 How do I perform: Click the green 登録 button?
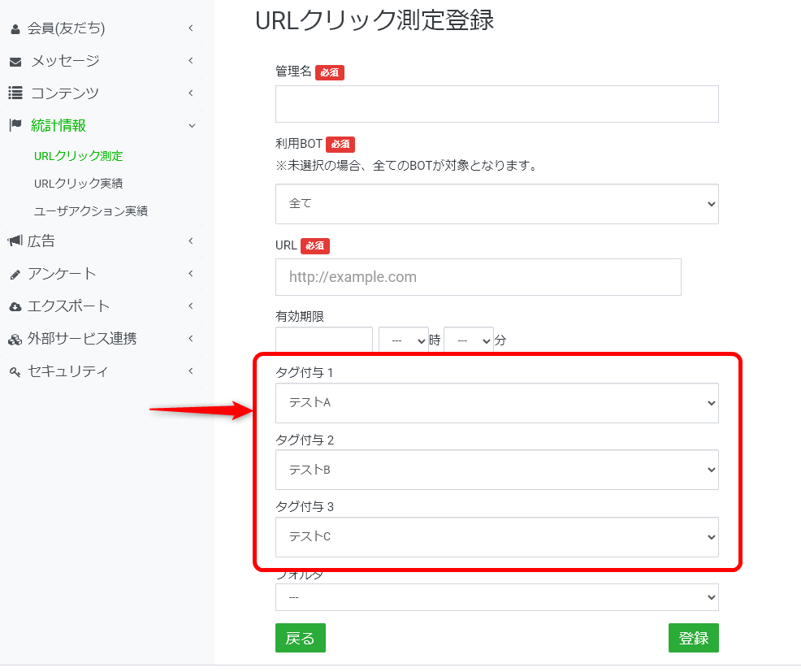tap(693, 639)
